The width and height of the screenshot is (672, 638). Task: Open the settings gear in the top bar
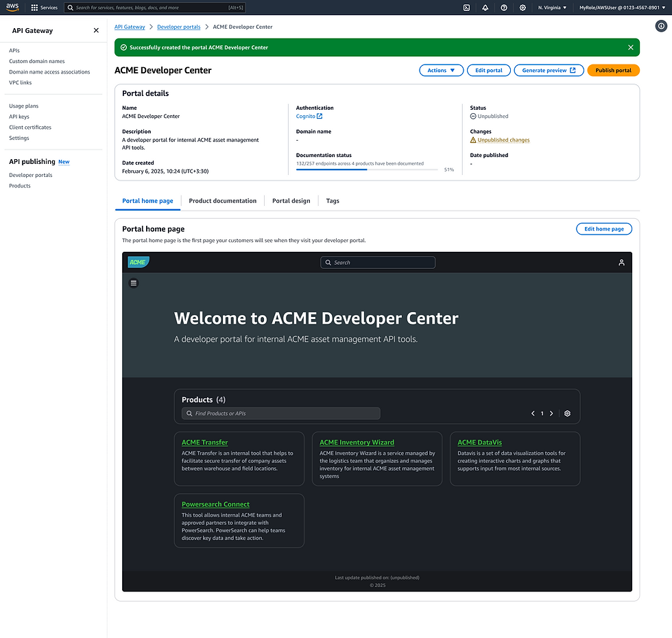pyautogui.click(x=523, y=8)
